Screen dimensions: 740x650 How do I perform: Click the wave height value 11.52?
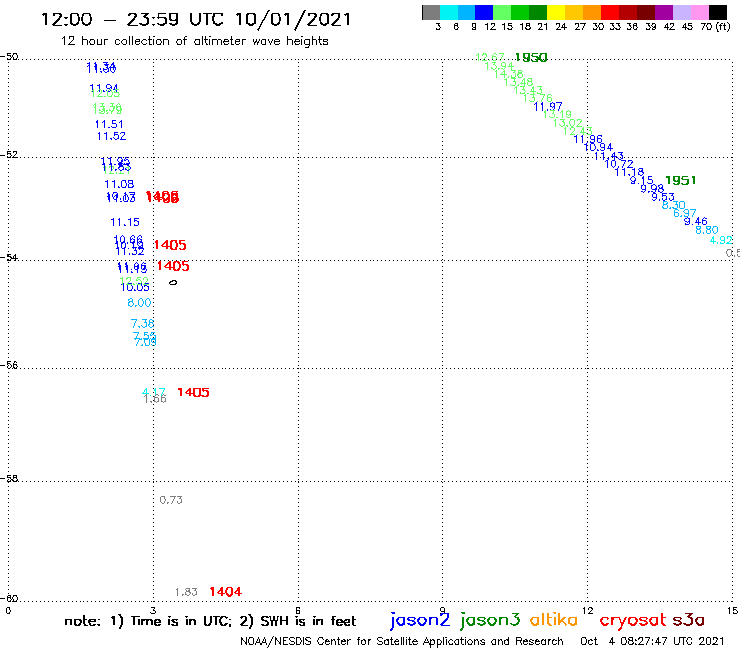coord(111,136)
